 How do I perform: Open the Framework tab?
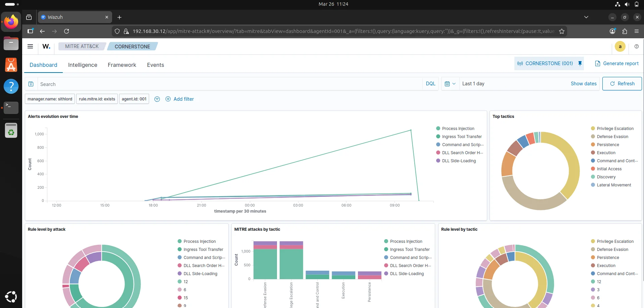[122, 65]
